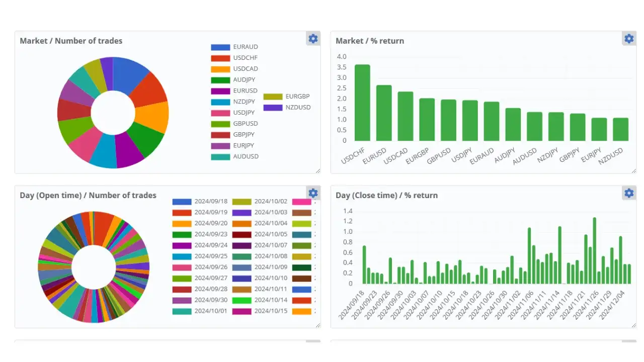The image size is (644, 362).
Task: Click resize handle of Market / % return panel
Action: [x=633, y=171]
